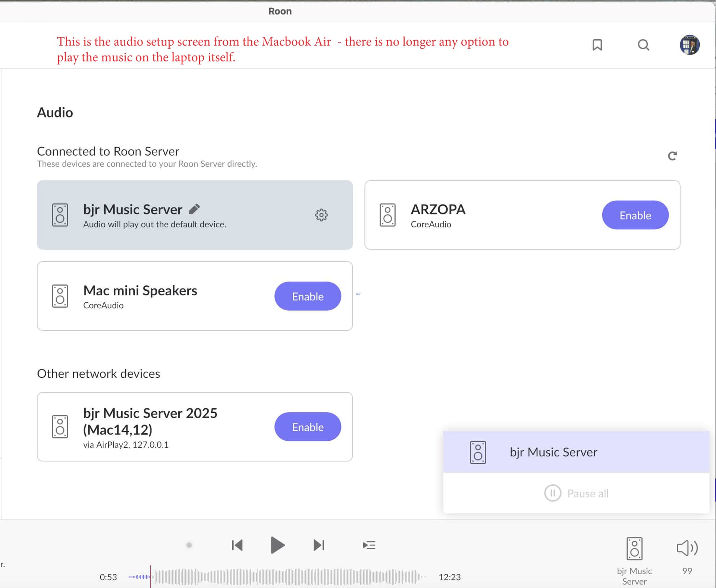Skip to the next track
Screen dimensions: 716x588
(x=319, y=545)
